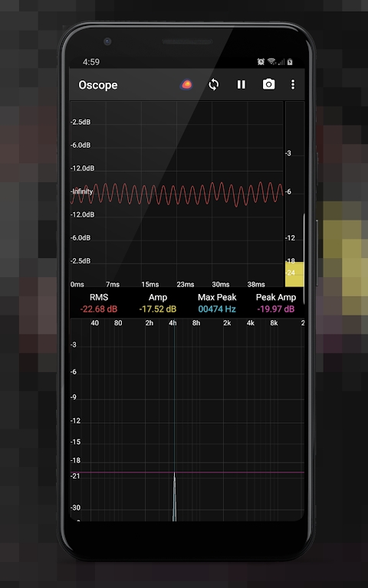Tap the battery status icon
Screen dimensions: 368x588
pyautogui.click(x=290, y=62)
